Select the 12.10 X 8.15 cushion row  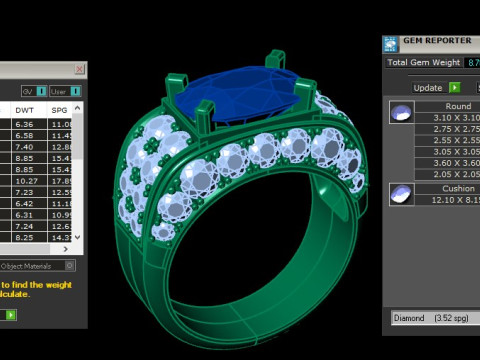coord(448,200)
